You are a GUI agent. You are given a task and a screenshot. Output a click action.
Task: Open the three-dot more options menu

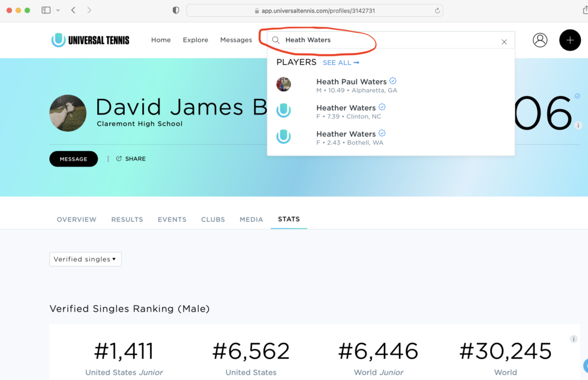click(108, 159)
